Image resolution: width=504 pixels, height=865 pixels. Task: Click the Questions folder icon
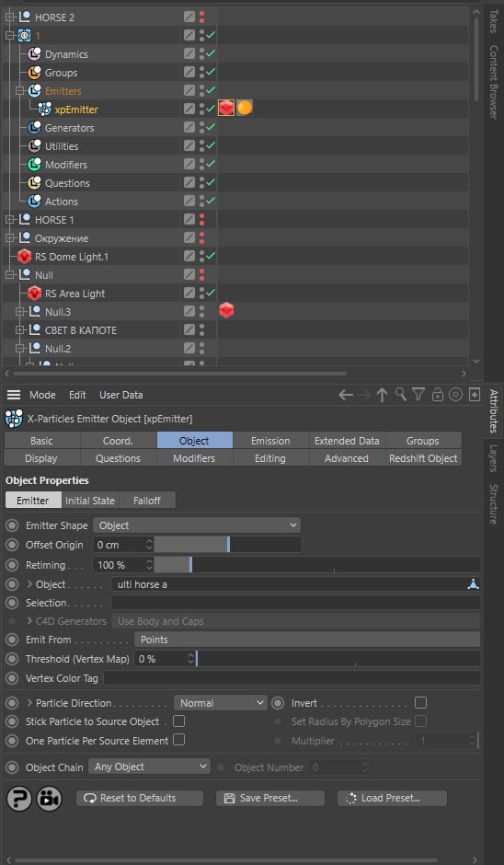click(35, 182)
